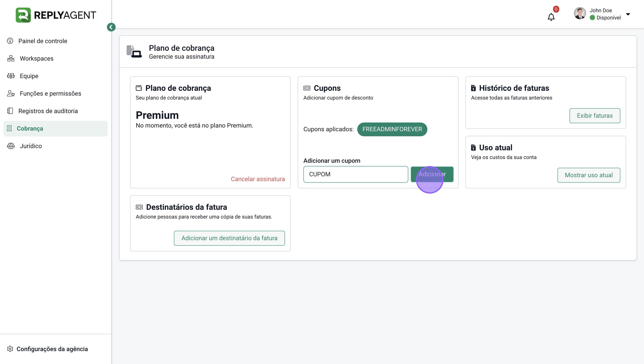Click the green Disponível status dot

pyautogui.click(x=592, y=18)
